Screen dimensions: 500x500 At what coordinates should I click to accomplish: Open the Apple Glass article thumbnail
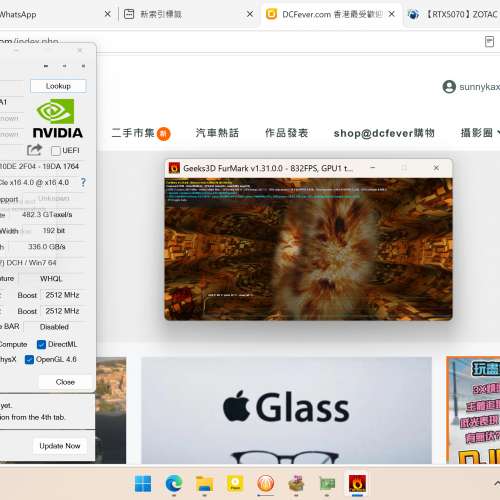click(286, 410)
